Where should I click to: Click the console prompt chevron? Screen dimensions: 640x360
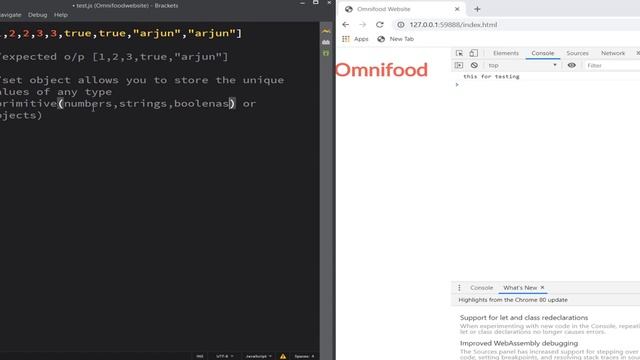pos(457,84)
